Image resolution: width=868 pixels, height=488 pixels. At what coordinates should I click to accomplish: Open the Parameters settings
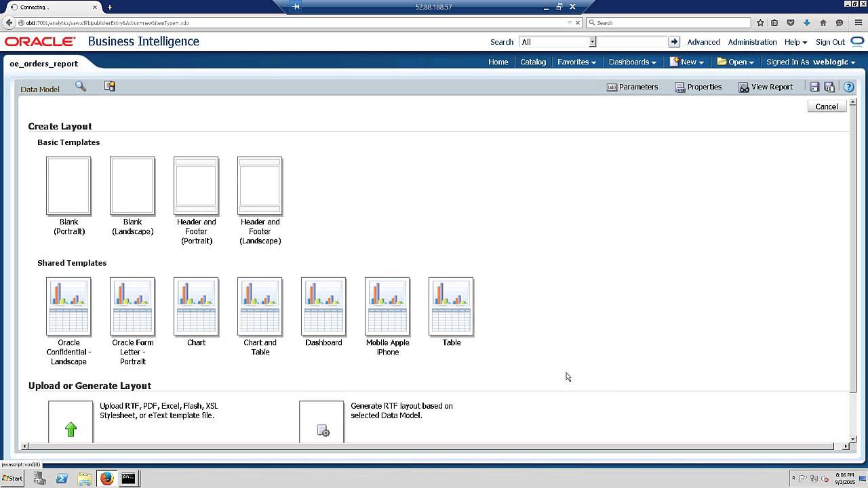[632, 87]
